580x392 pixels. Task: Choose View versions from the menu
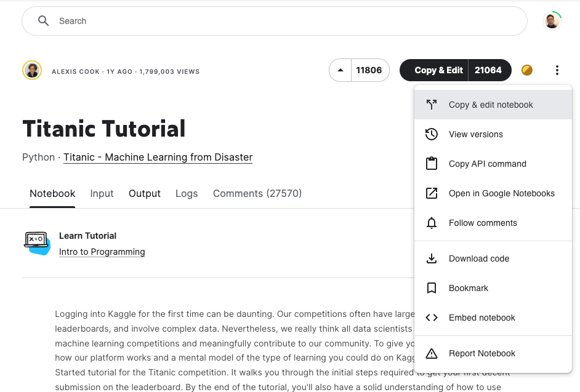point(493,134)
